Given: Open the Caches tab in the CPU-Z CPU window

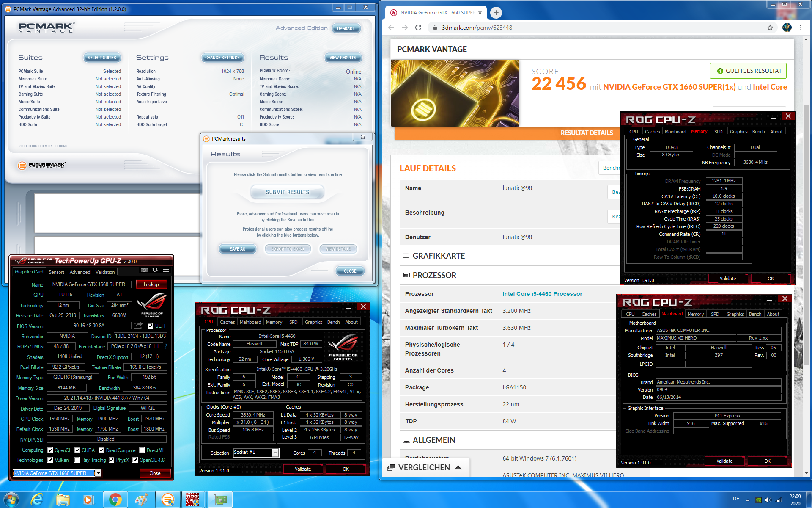Looking at the screenshot, I should (228, 322).
